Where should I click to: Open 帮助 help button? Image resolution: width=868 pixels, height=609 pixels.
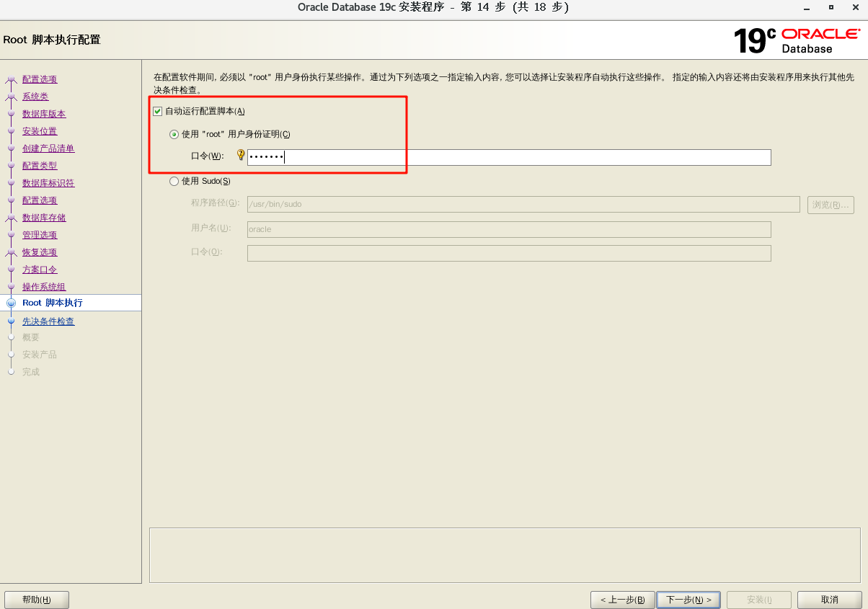click(x=36, y=600)
